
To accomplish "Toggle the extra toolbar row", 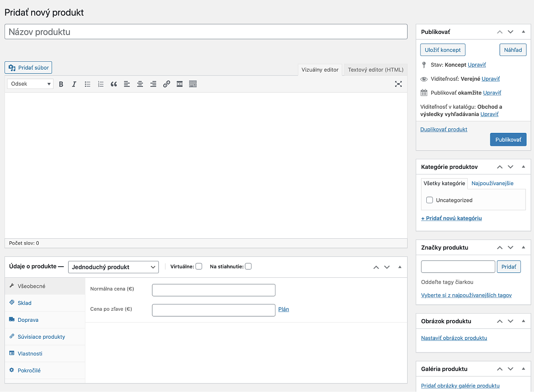I will (x=193, y=84).
